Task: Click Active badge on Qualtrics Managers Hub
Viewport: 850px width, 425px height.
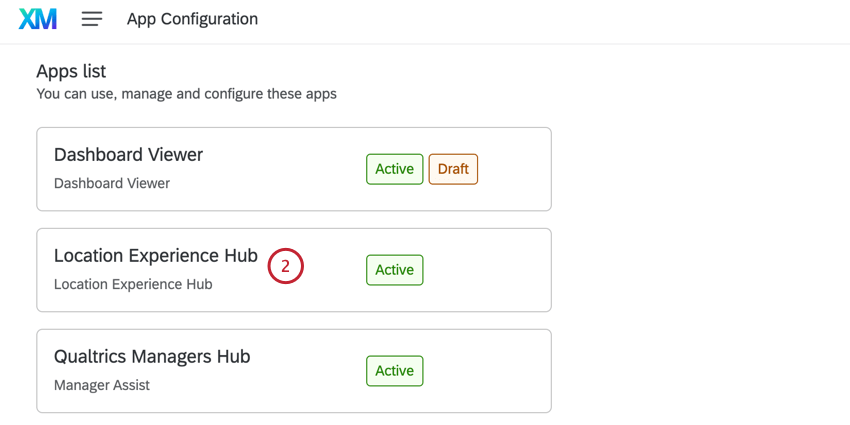Action: (394, 371)
